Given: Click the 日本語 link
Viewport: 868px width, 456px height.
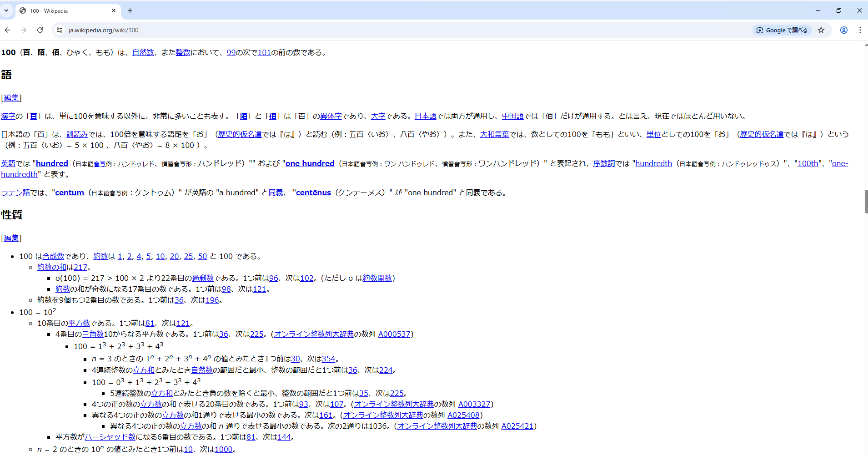Looking at the screenshot, I should pyautogui.click(x=425, y=116).
